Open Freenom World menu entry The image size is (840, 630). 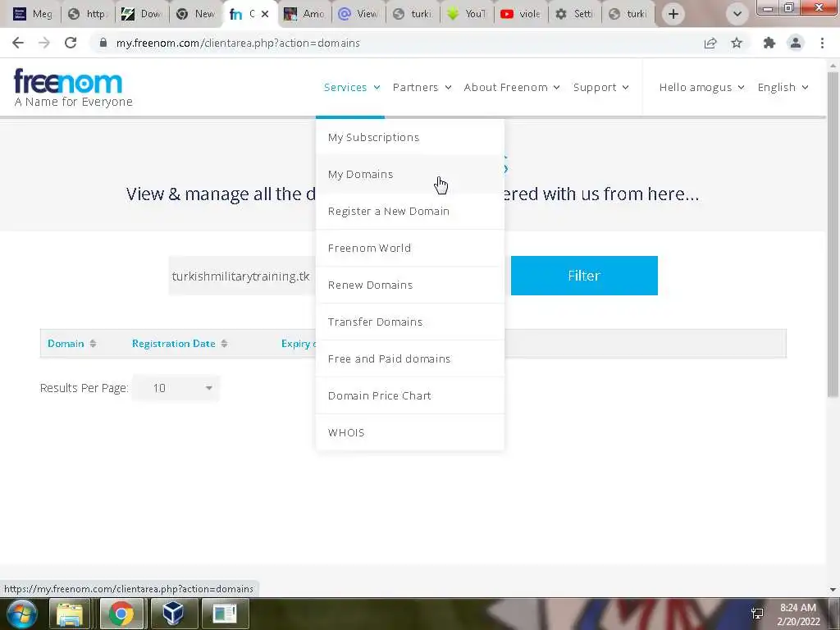[410, 248]
